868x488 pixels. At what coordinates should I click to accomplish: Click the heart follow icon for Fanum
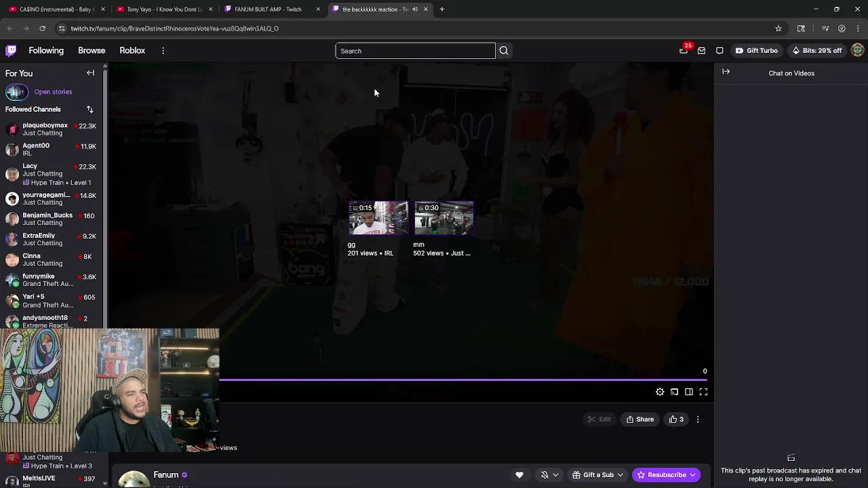click(x=519, y=475)
